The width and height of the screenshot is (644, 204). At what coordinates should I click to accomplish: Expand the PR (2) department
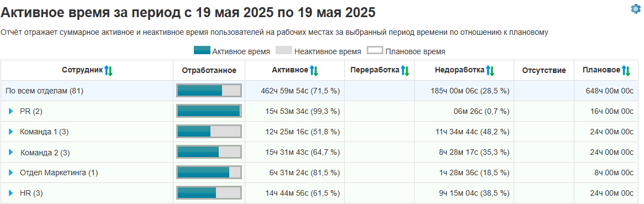click(11, 111)
